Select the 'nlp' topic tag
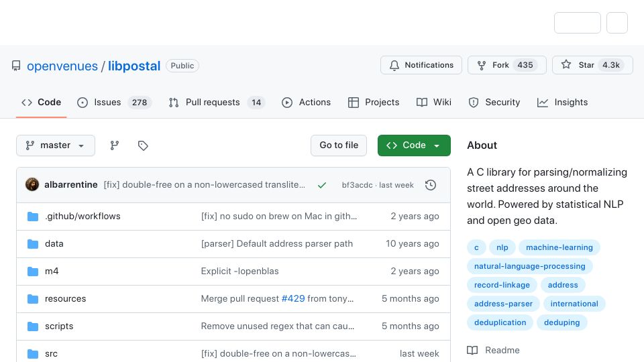This screenshot has width=644, height=362. (x=502, y=247)
